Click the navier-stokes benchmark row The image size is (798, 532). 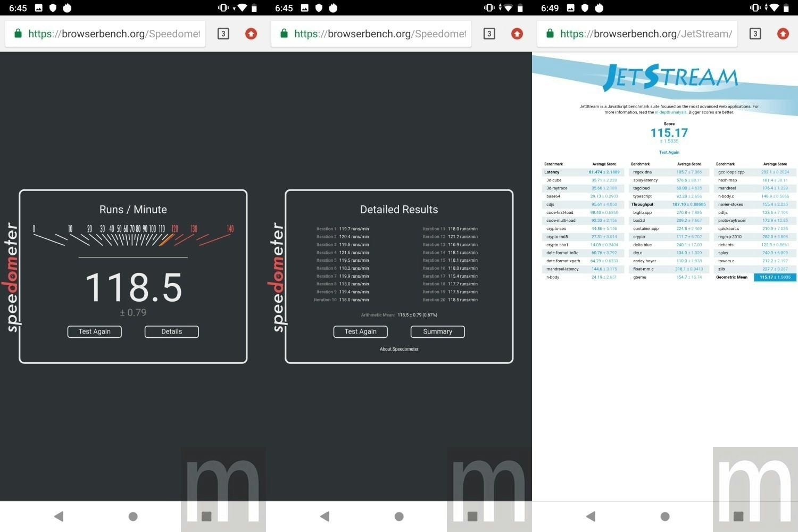click(755, 204)
